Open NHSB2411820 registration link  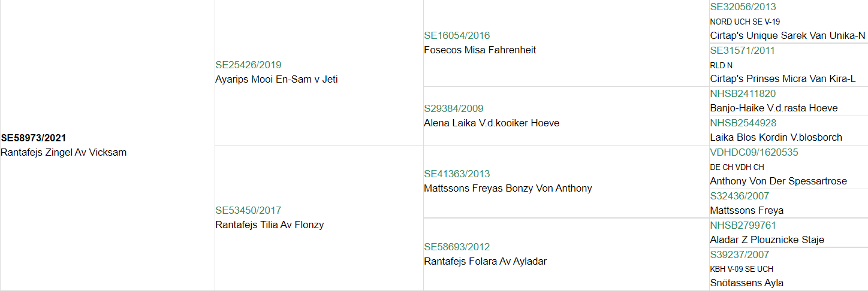point(743,93)
